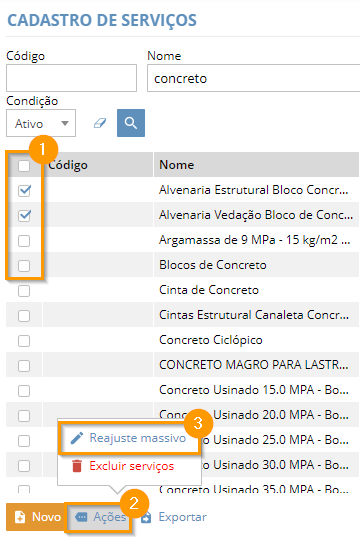Click the Código column header
This screenshot has width=360, height=537.
tap(98, 165)
